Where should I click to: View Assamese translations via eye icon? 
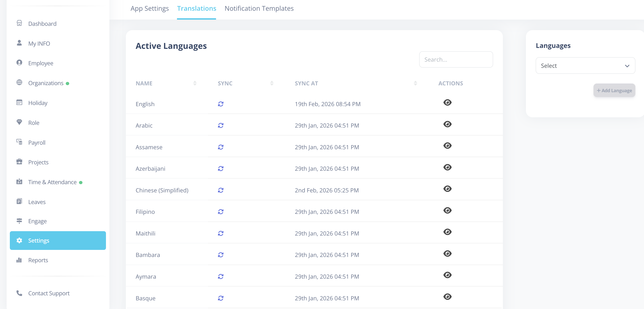(x=447, y=146)
